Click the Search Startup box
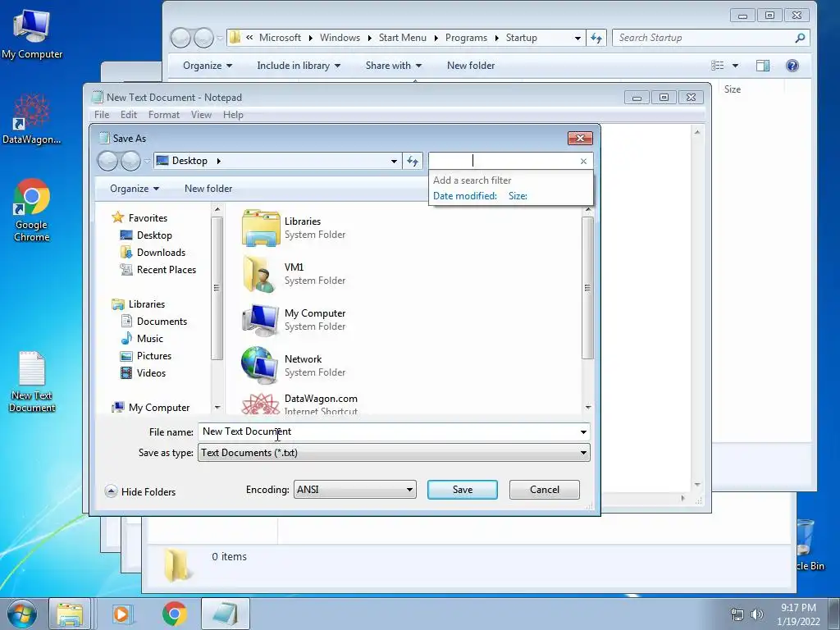Screen dimensions: 840x630 [x=710, y=38]
